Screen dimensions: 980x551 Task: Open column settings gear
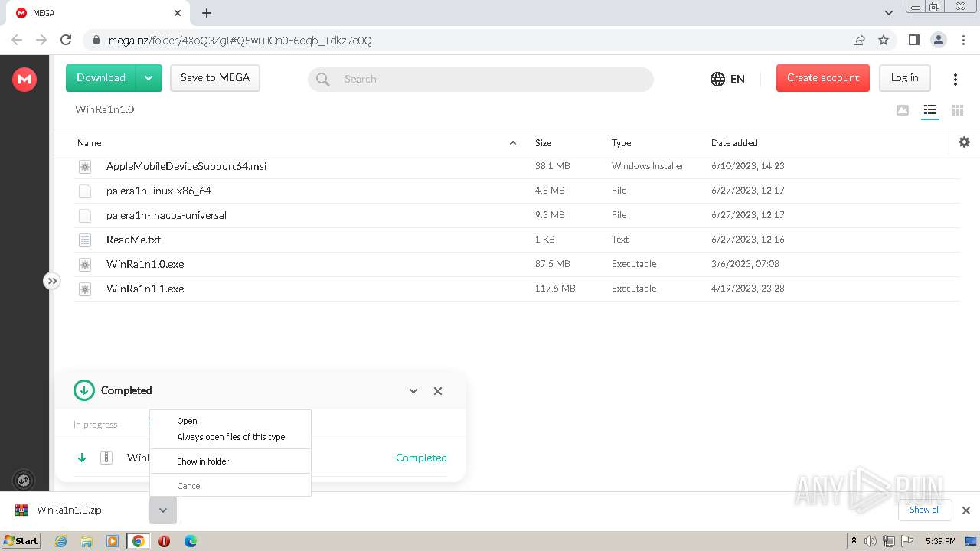(x=964, y=142)
